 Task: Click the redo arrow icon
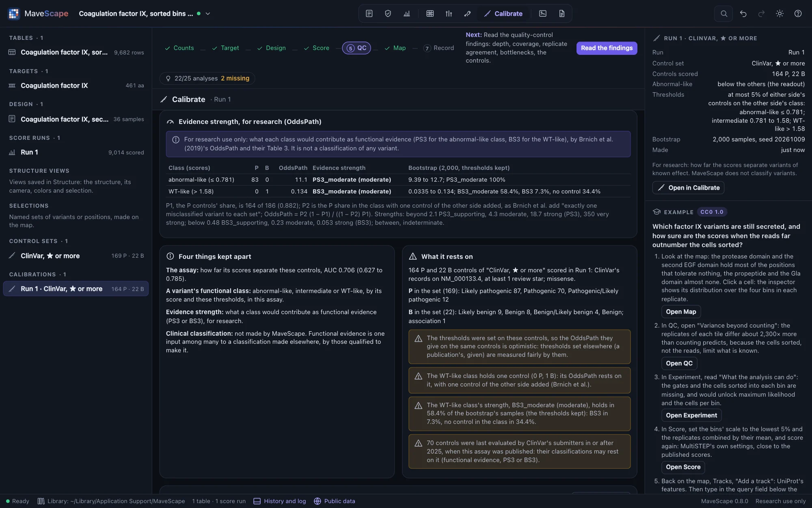[761, 13]
